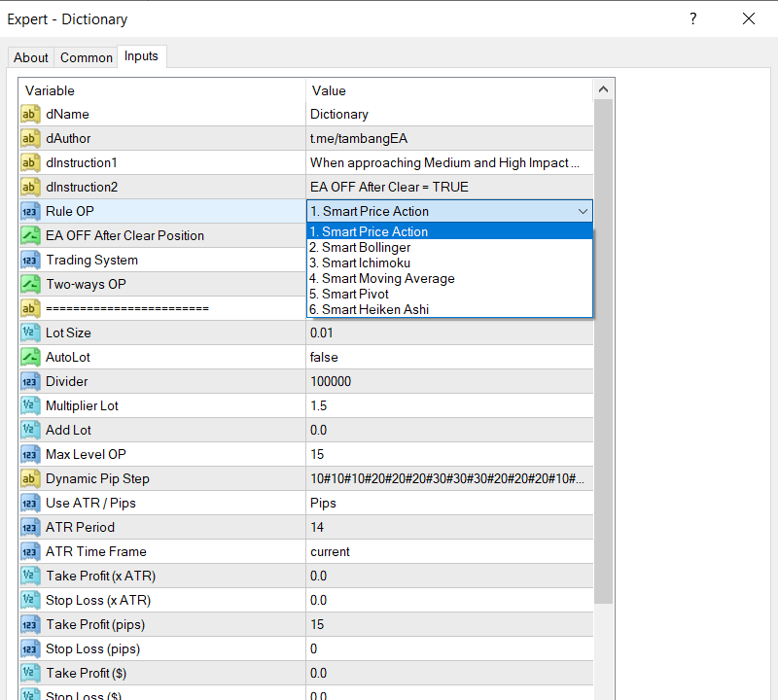Select the Trading System variable label
The width and height of the screenshot is (778, 700).
[91, 260]
